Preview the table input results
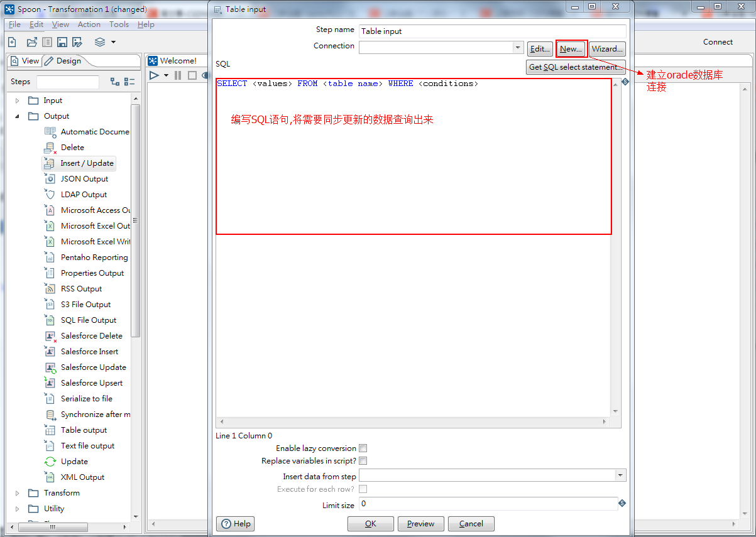Screen dimensions: 756x537 pyautogui.click(x=420, y=523)
